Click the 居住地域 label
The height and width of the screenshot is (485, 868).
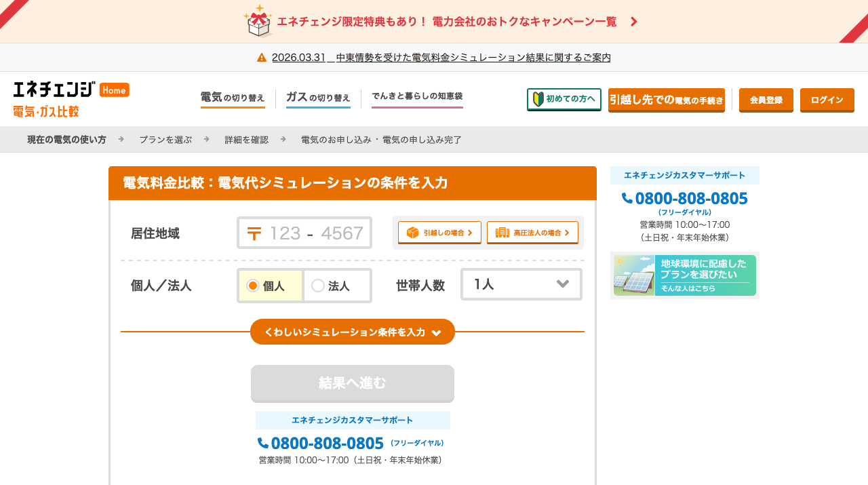coord(155,233)
